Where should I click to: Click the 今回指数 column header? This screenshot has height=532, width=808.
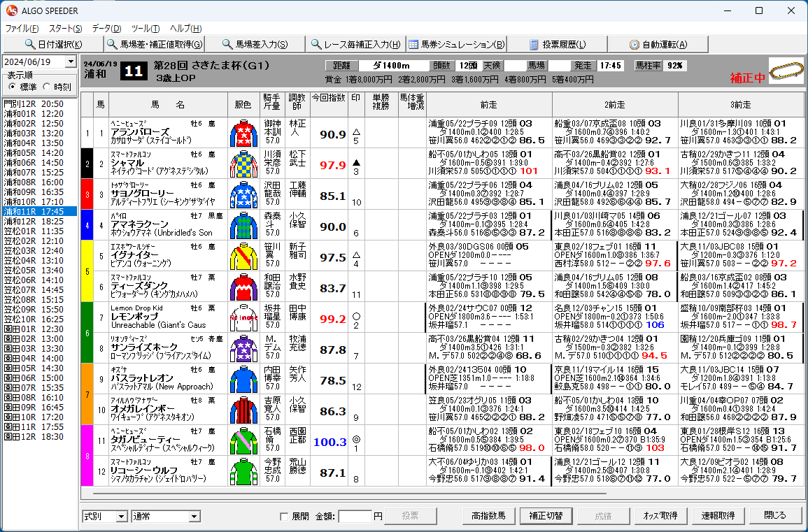click(329, 105)
